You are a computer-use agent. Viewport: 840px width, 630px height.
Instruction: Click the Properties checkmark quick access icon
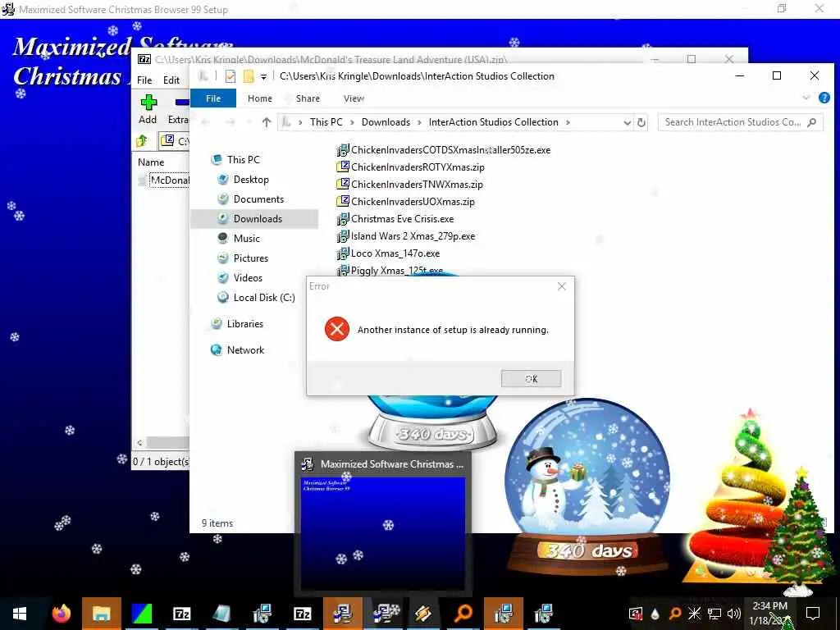pyautogui.click(x=231, y=76)
